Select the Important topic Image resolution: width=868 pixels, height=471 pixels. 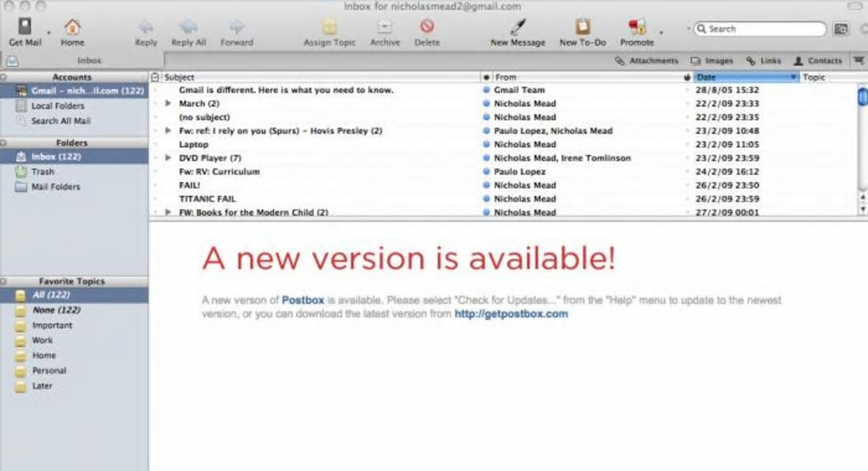(x=51, y=325)
